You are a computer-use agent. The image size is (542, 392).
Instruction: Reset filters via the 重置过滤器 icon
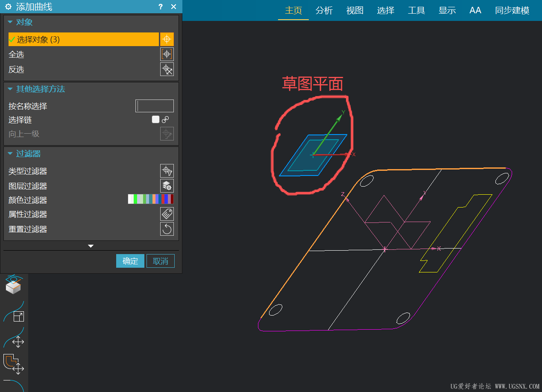pos(167,229)
